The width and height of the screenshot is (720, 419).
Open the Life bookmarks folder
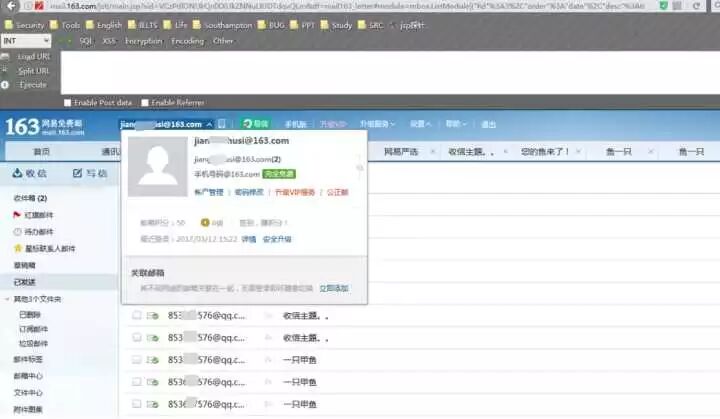click(175, 25)
